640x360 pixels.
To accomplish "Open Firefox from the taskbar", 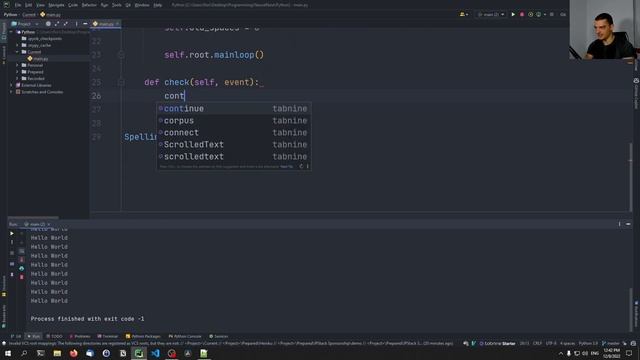I will pyautogui.click(x=73, y=353).
